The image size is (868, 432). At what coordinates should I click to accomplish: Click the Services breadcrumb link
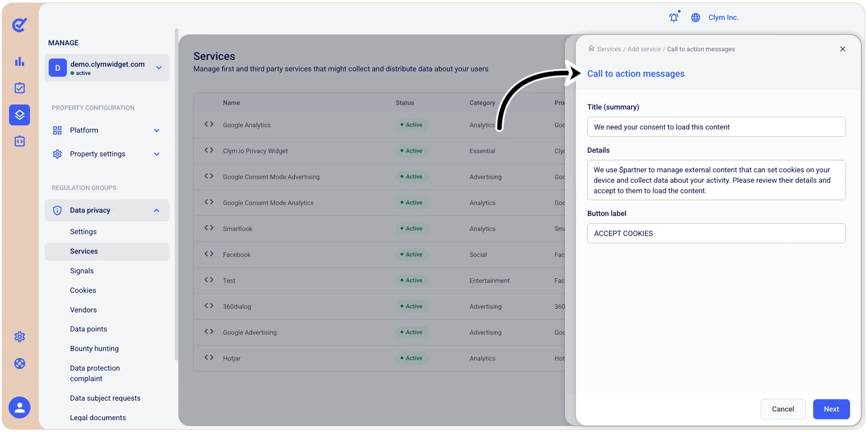point(609,49)
